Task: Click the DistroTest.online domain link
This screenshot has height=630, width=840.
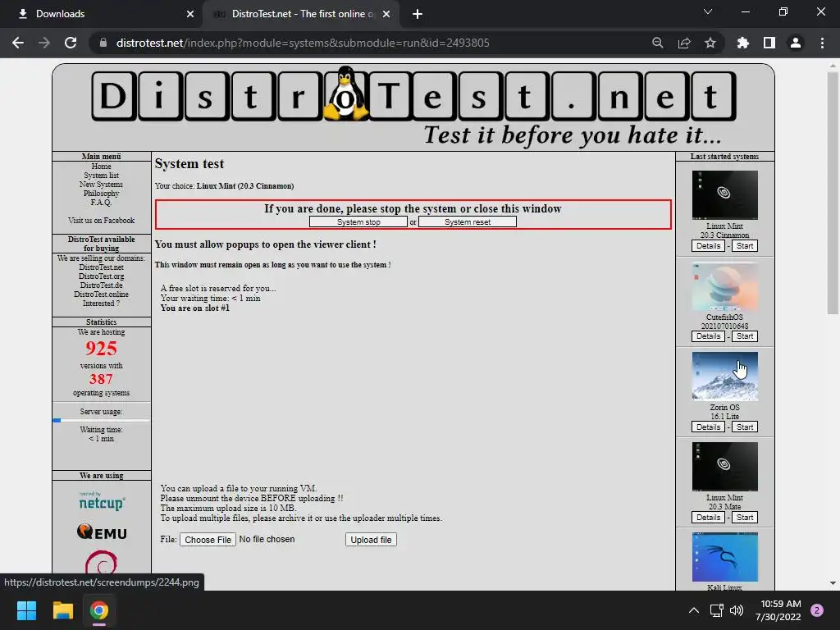Action: click(101, 294)
